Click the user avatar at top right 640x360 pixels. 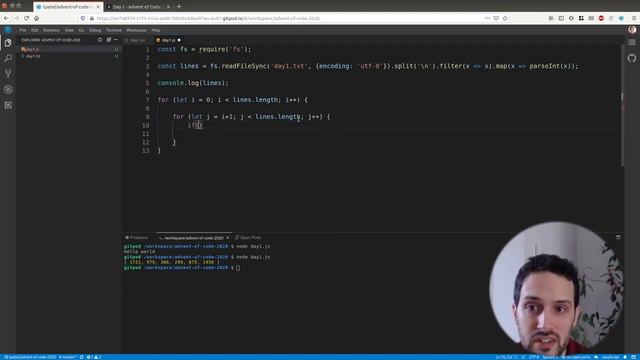[632, 30]
